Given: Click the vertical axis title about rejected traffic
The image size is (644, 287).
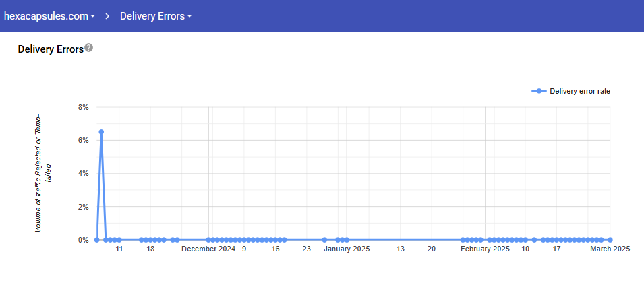Looking at the screenshot, I should pyautogui.click(x=42, y=173).
